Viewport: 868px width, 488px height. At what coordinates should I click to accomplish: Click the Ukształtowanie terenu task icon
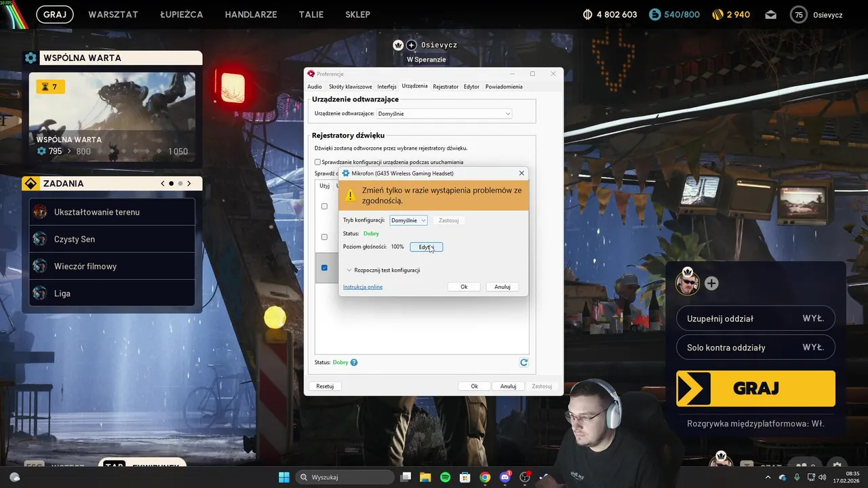tap(40, 212)
